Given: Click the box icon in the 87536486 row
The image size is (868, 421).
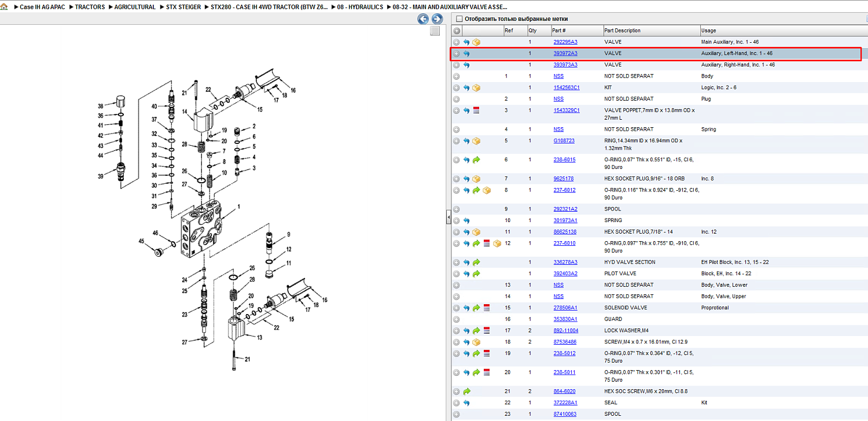Looking at the screenshot, I should tap(476, 342).
